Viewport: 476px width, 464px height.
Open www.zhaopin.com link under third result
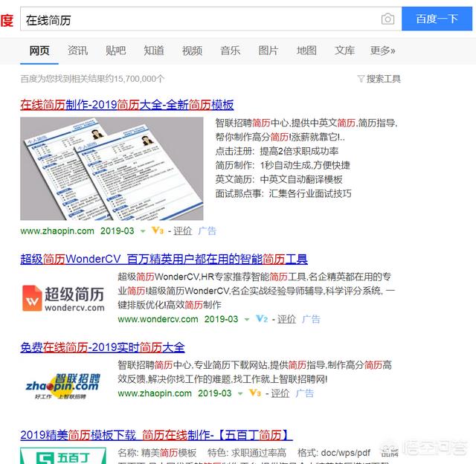[155, 393]
